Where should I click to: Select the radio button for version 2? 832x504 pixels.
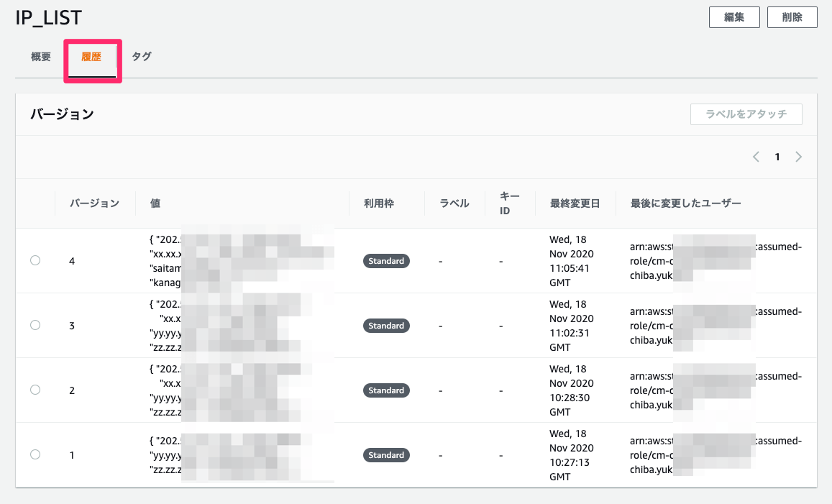pyautogui.click(x=35, y=390)
